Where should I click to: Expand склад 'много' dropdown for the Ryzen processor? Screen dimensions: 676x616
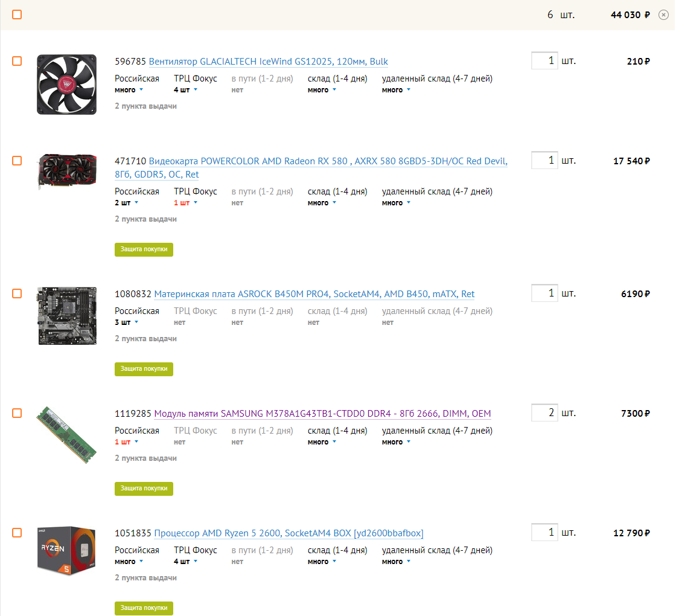coord(322,562)
